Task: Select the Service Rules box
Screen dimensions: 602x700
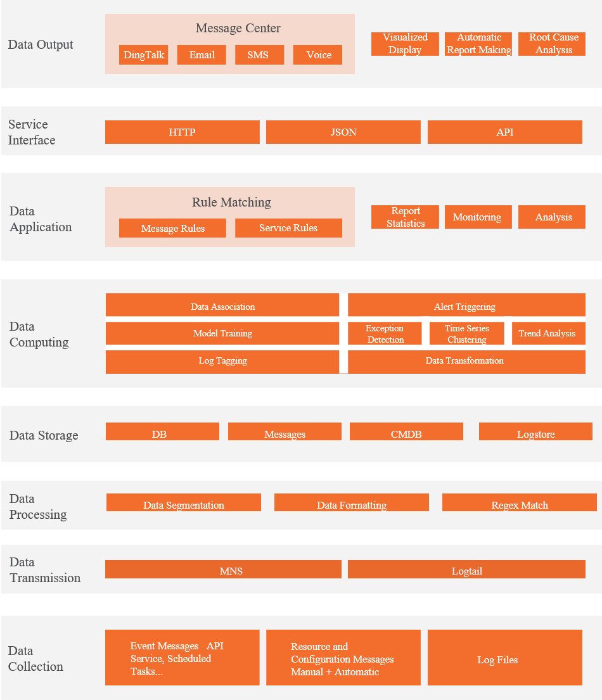Action: click(x=288, y=228)
